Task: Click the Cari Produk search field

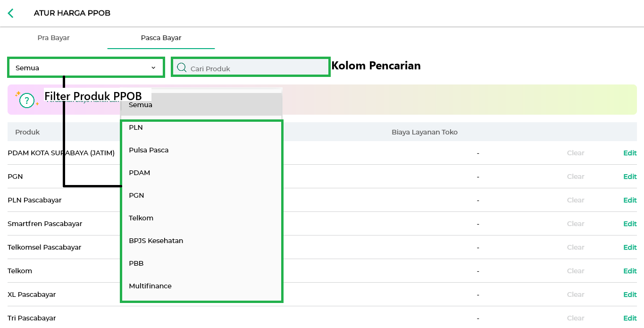Action: pos(251,67)
